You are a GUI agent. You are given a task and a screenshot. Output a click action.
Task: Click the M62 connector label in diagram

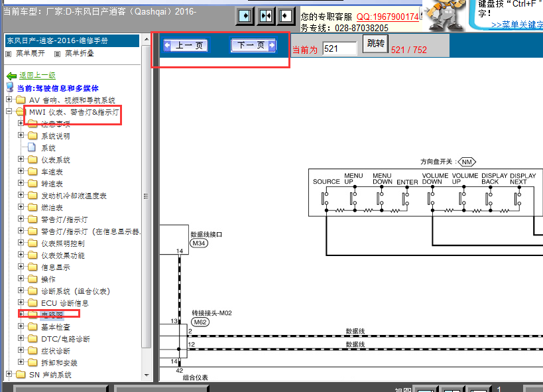200,322
